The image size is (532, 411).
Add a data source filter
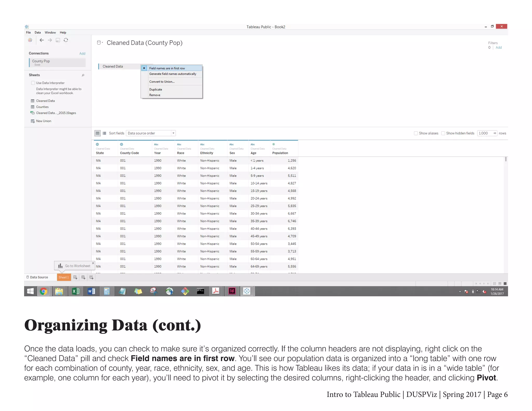point(498,48)
